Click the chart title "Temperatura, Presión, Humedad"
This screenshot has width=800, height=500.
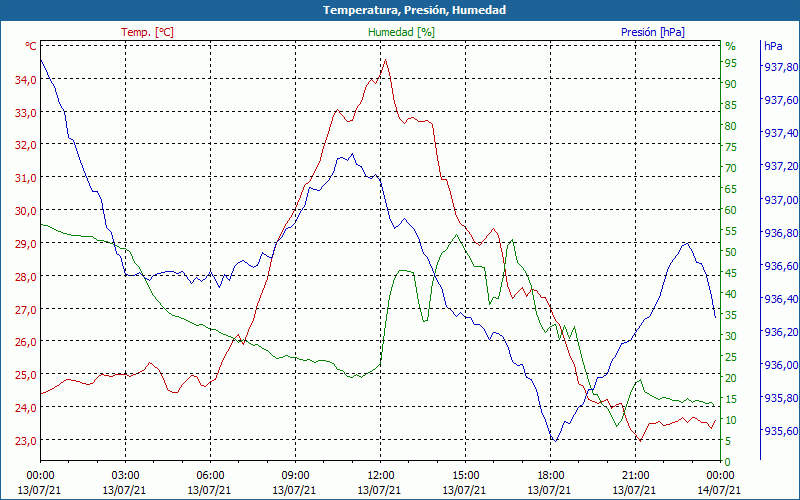(x=414, y=10)
